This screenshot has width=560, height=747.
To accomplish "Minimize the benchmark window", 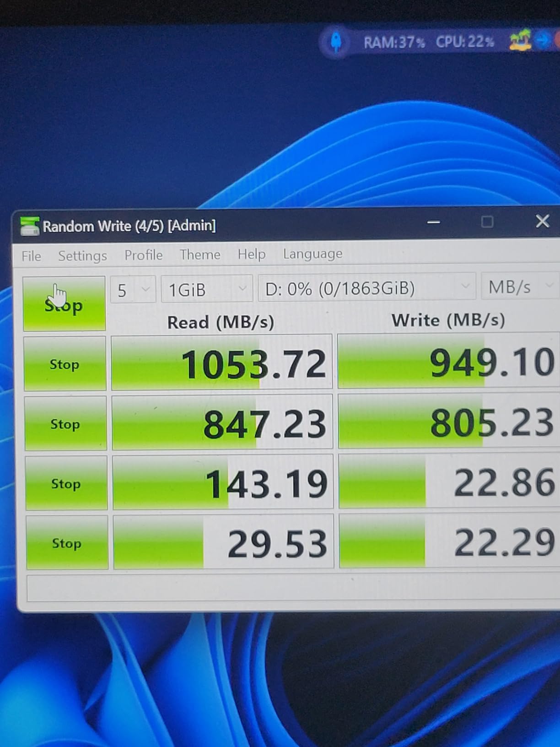I will pyautogui.click(x=433, y=222).
